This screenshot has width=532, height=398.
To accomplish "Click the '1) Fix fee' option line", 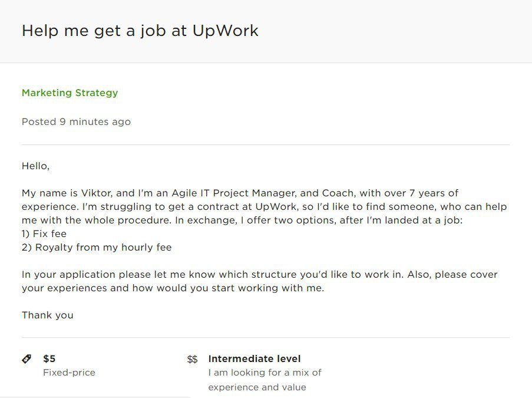I will click(44, 234).
